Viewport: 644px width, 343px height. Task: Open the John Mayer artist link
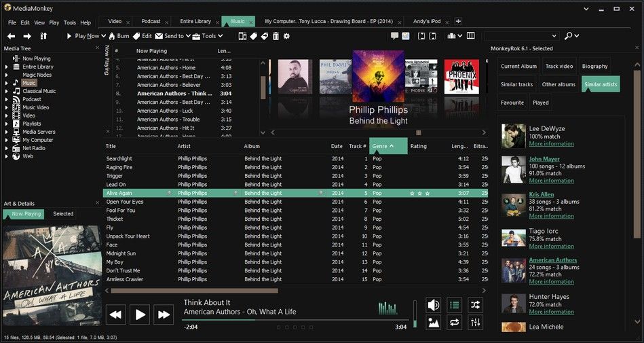(x=544, y=159)
